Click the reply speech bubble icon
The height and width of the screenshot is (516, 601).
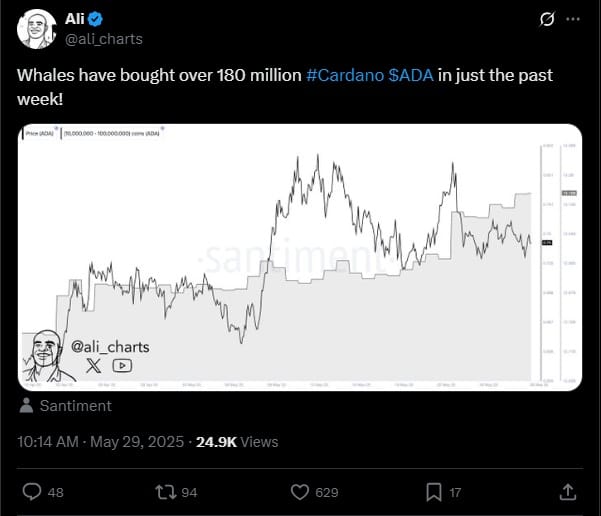point(32,492)
